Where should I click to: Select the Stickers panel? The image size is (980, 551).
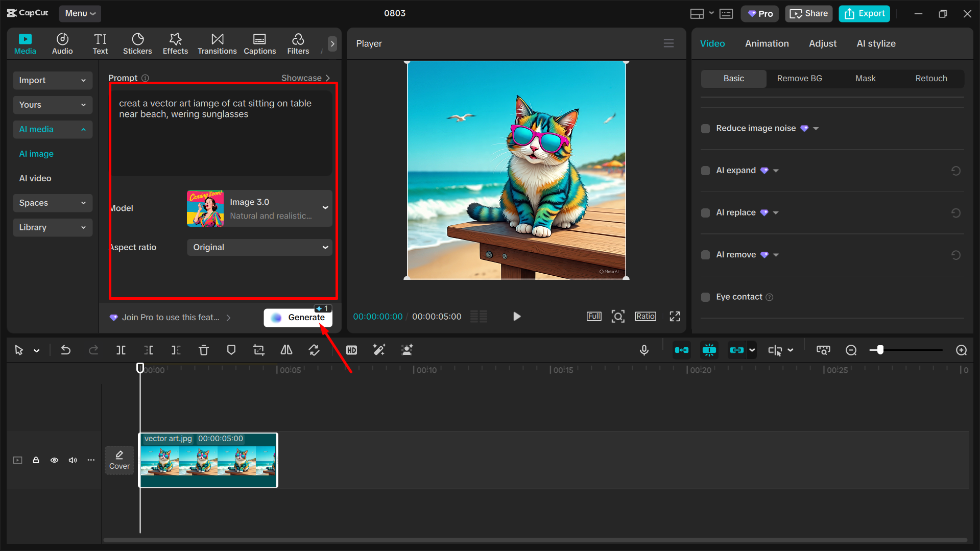point(137,43)
